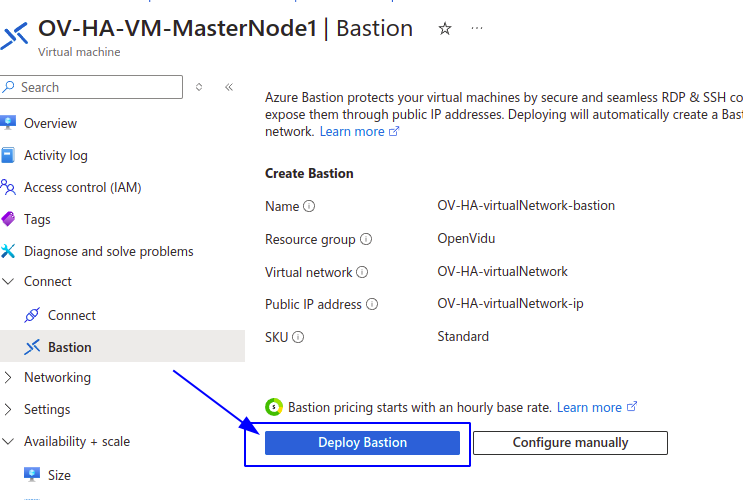Click the Tags icon in sidebar

click(x=9, y=219)
